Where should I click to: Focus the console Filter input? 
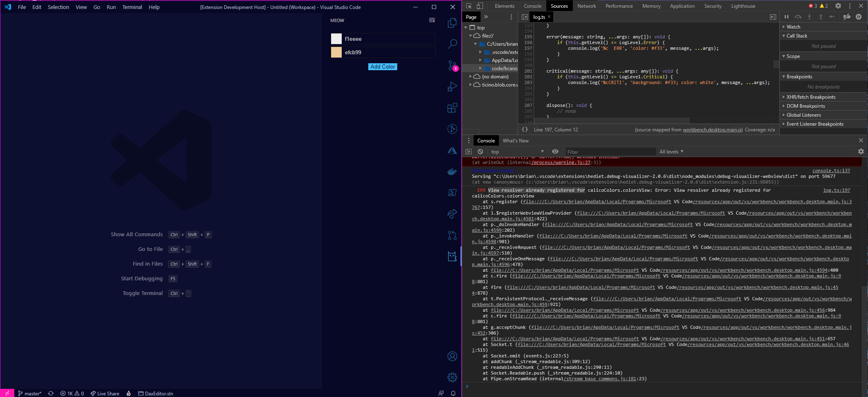[x=610, y=151]
